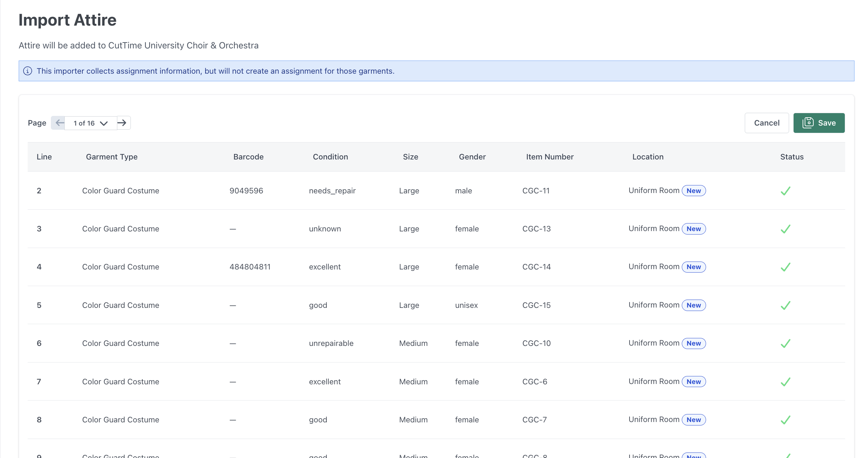
Task: Click the status checkmark for CGC-14 row
Action: (x=785, y=267)
